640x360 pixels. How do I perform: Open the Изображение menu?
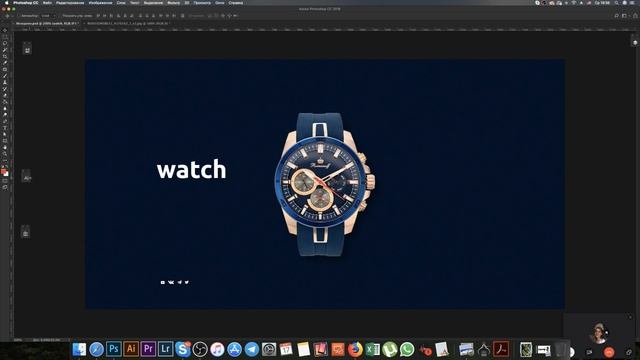click(x=100, y=2)
